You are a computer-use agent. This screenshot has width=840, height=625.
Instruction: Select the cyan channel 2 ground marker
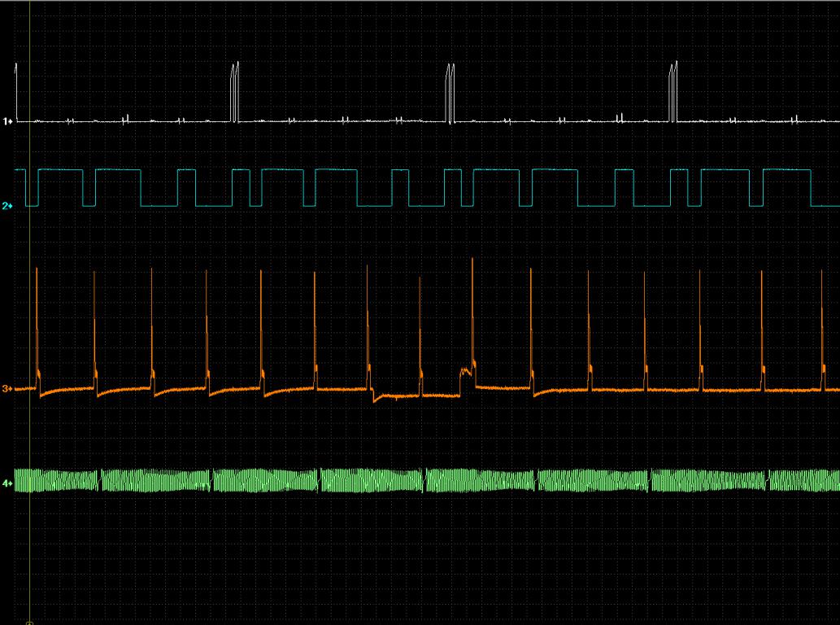pyautogui.click(x=7, y=206)
